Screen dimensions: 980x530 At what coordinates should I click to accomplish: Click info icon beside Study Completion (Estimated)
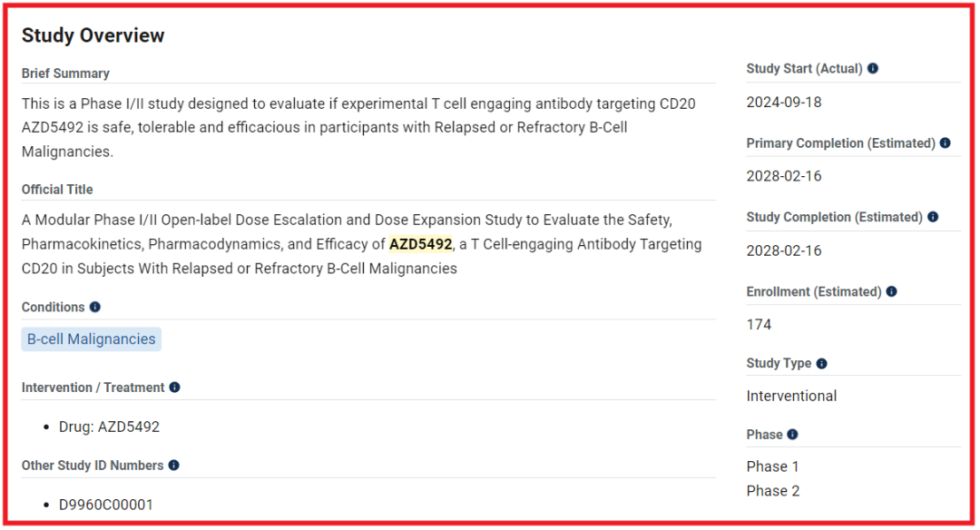pos(933,217)
